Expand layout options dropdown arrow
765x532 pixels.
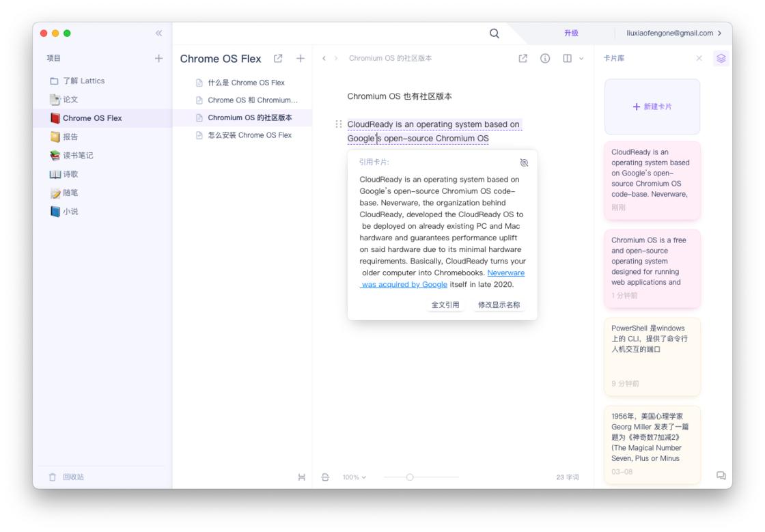581,59
